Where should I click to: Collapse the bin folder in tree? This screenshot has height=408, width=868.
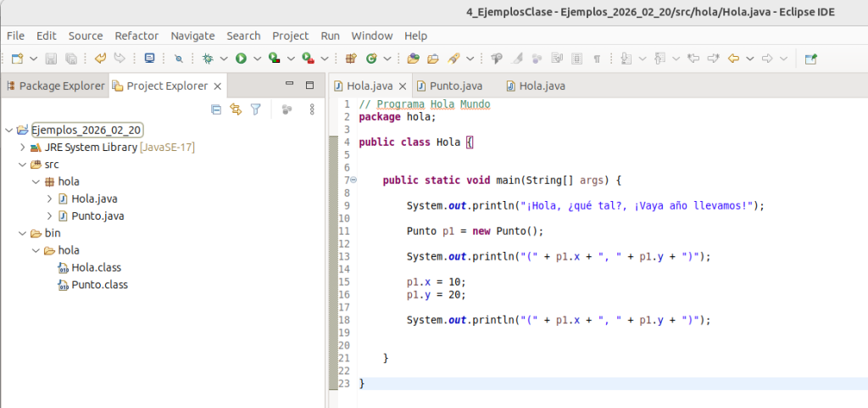(x=22, y=233)
